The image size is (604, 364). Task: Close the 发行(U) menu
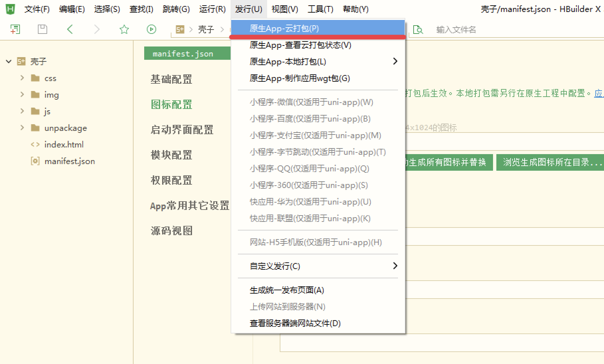point(249,9)
